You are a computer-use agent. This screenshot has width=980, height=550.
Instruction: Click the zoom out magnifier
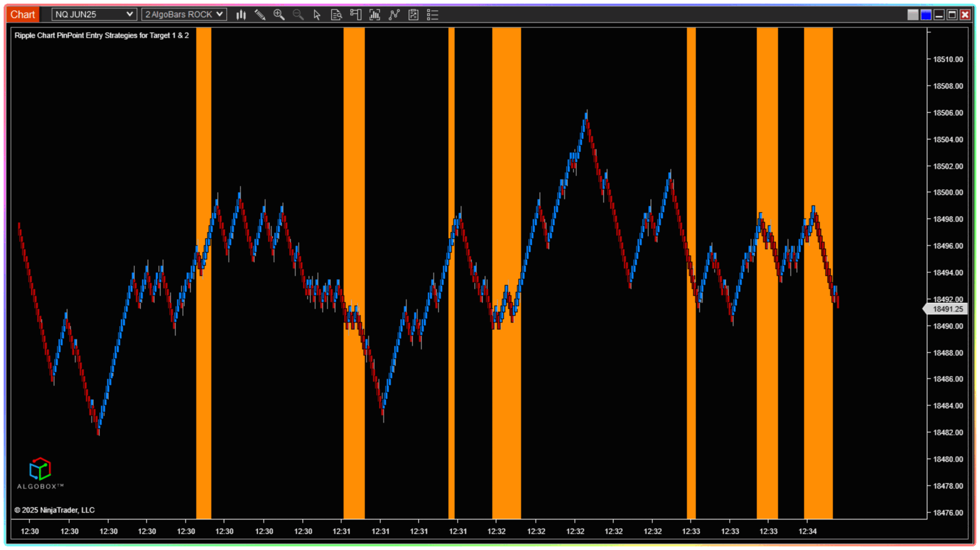(x=298, y=15)
